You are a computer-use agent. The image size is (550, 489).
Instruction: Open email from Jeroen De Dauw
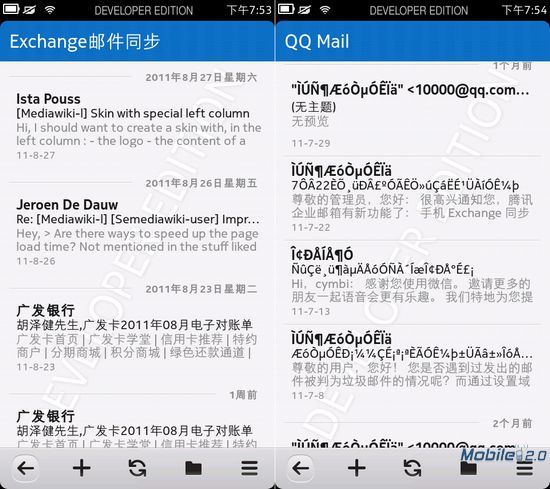point(137,232)
